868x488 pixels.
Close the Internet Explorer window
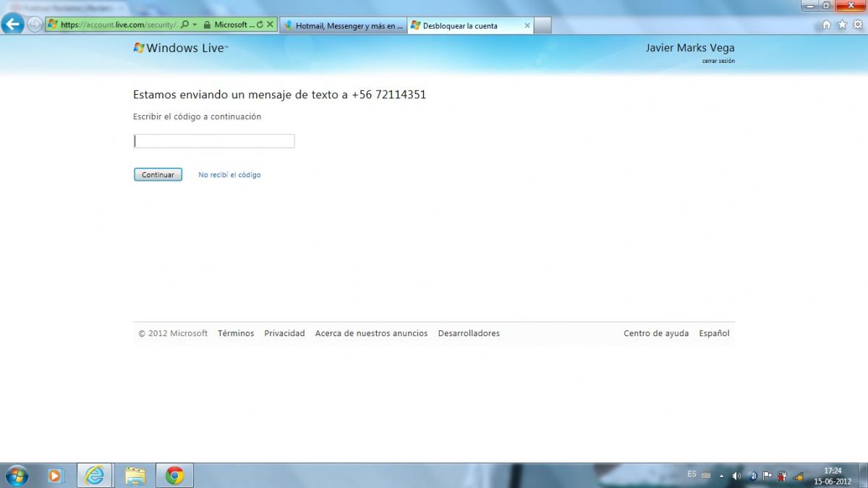click(x=851, y=5)
